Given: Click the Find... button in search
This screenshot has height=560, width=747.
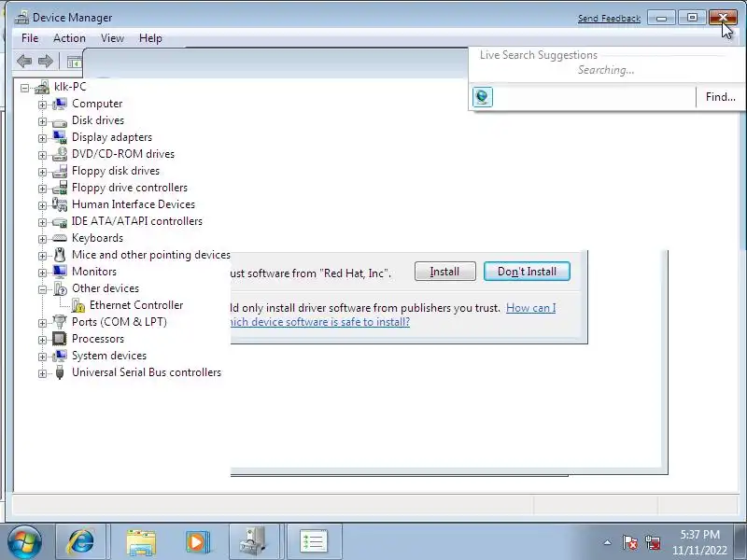Looking at the screenshot, I should (720, 97).
